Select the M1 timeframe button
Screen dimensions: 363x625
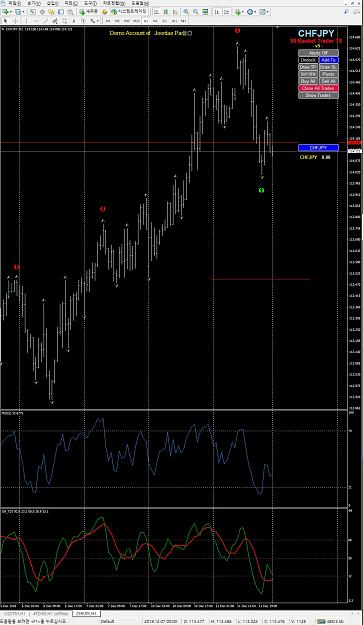(x=108, y=20)
